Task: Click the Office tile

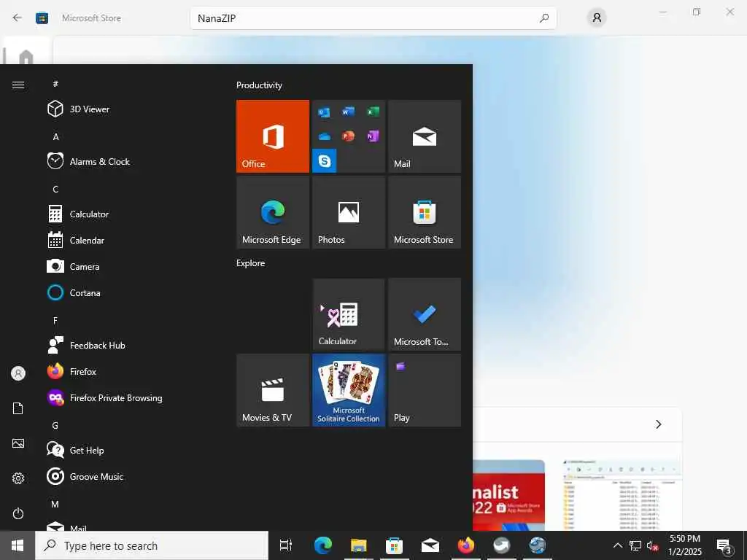Action: (x=273, y=136)
